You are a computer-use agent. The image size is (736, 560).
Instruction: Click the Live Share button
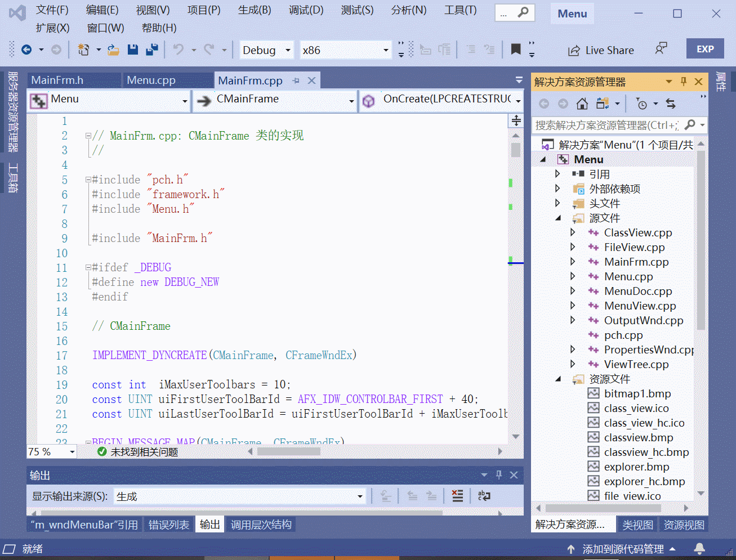[x=601, y=50]
